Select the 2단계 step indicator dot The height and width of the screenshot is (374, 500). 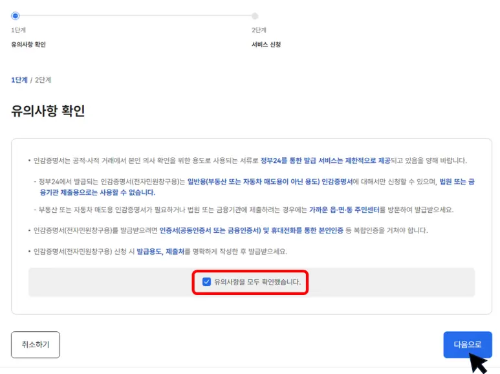[255, 16]
